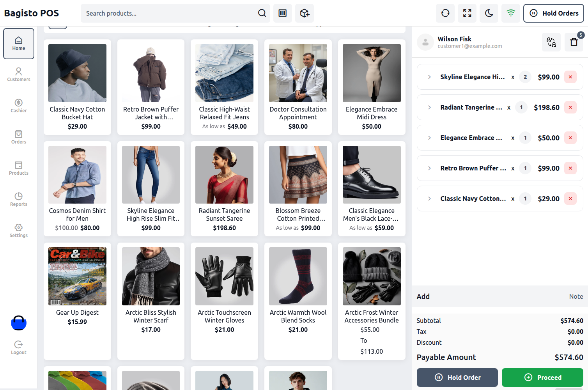
Task: Click the switch customer icon
Action: tap(551, 42)
